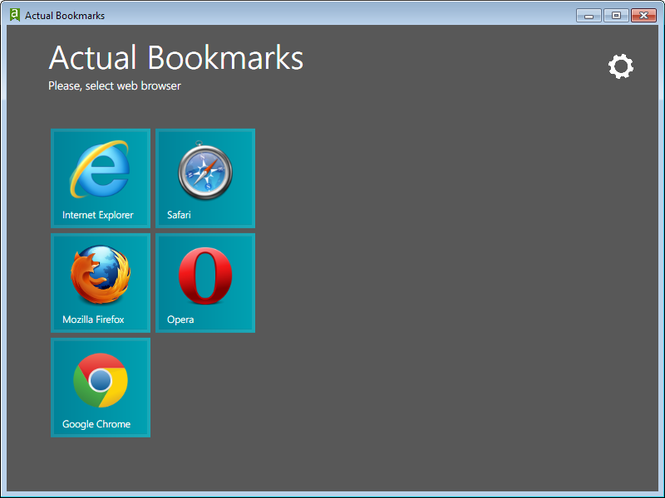665x498 pixels.
Task: Pick the red Opera logo icon
Action: [205, 275]
